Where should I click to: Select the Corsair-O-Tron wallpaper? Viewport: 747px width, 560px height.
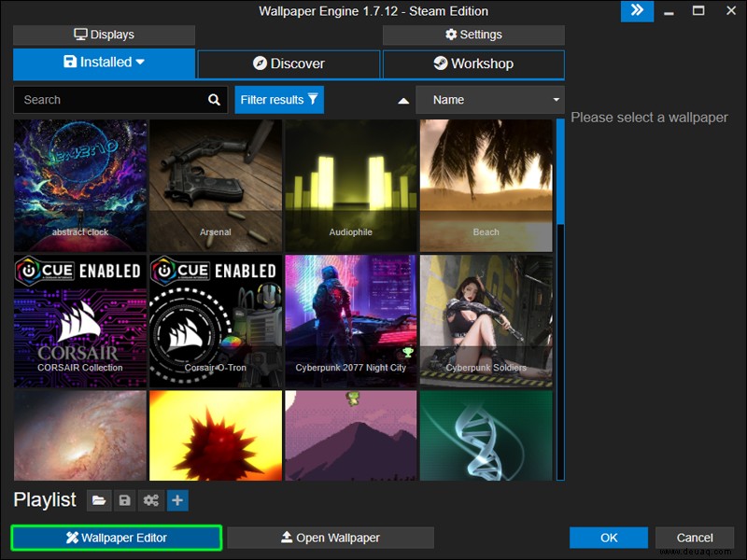tap(216, 321)
